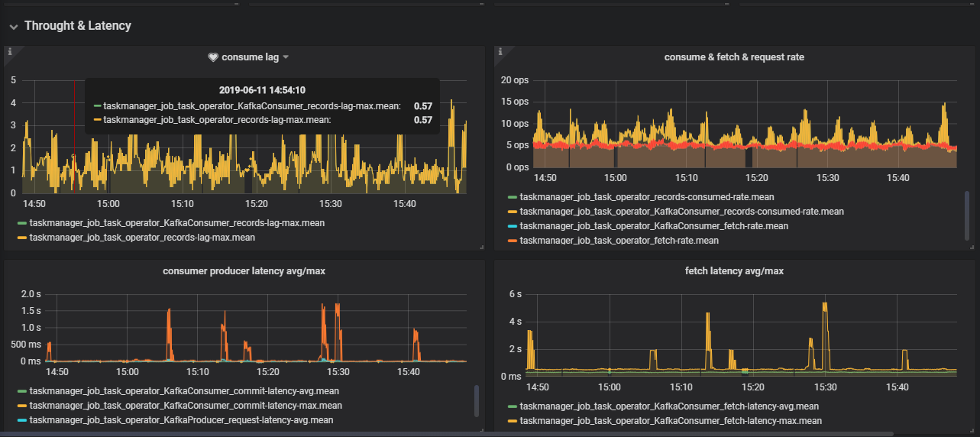
Task: Click blue swatch of KafkaProducer_request-latency-avg.mean
Action: point(22,420)
